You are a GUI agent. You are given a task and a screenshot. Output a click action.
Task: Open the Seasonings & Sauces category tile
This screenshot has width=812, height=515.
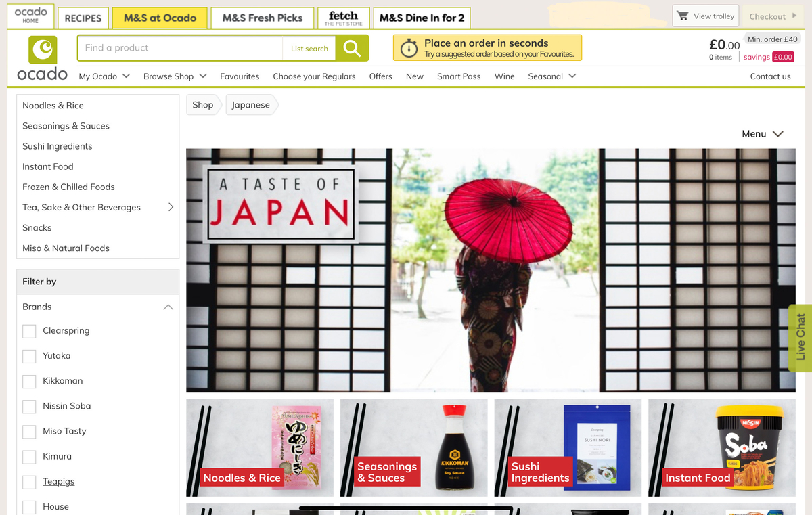(x=414, y=448)
